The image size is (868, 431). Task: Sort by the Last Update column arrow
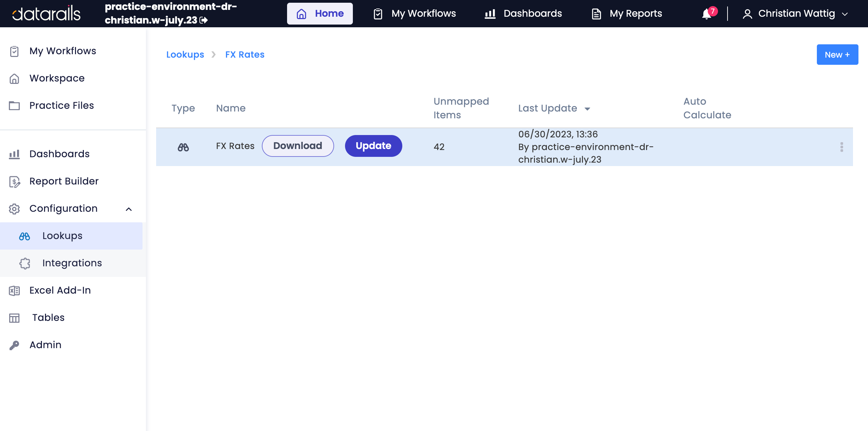tap(587, 109)
